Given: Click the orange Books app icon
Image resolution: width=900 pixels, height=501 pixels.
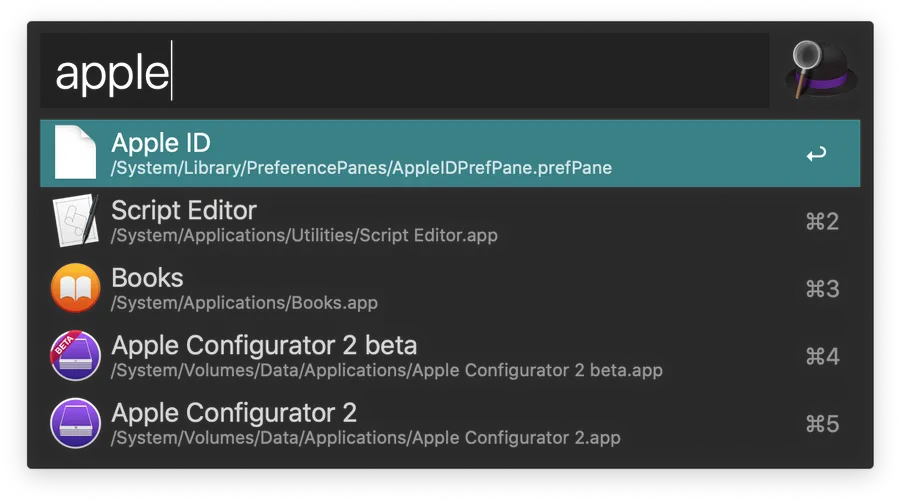Looking at the screenshot, I should click(x=75, y=289).
